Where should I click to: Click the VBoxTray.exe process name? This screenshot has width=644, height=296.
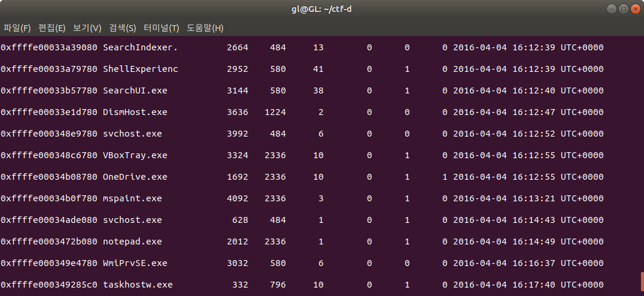coord(135,155)
